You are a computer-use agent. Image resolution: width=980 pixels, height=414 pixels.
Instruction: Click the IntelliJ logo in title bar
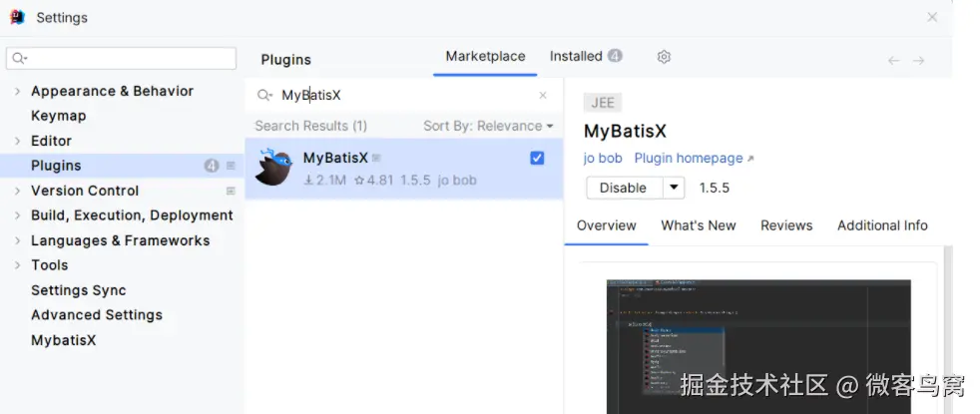[x=18, y=18]
